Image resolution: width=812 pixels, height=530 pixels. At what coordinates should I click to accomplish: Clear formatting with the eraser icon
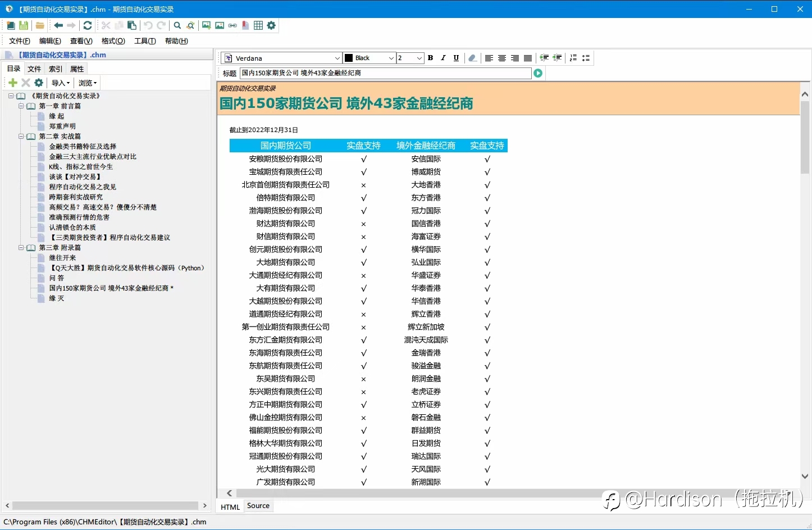pos(473,58)
